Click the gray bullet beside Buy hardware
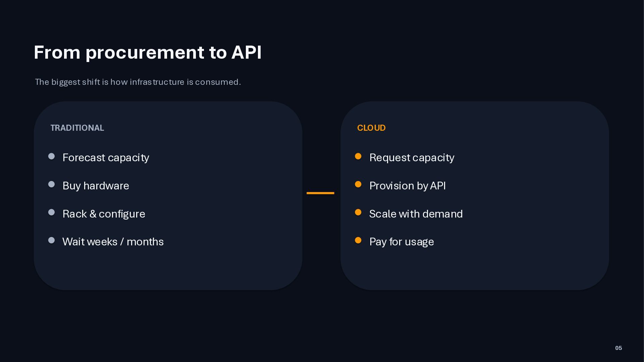This screenshot has height=362, width=644. pyautogui.click(x=51, y=184)
